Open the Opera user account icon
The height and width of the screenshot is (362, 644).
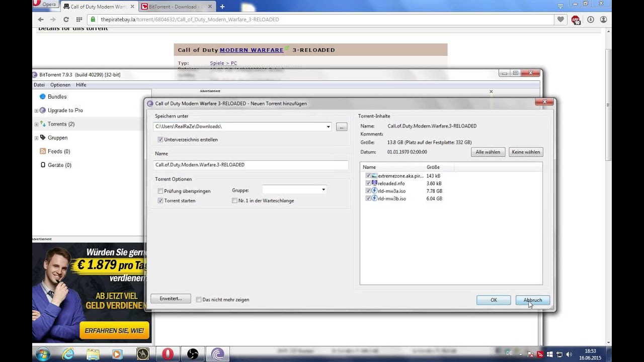[x=603, y=19]
